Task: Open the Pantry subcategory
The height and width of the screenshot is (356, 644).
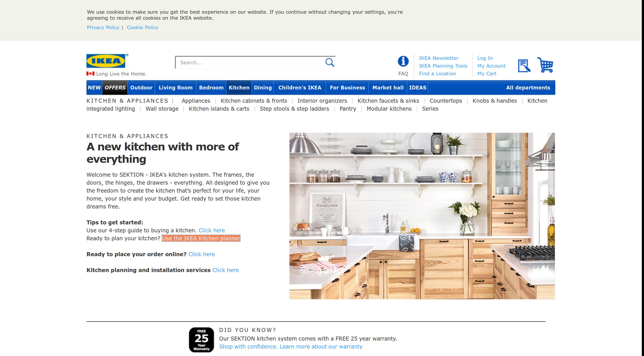Action: (348, 109)
